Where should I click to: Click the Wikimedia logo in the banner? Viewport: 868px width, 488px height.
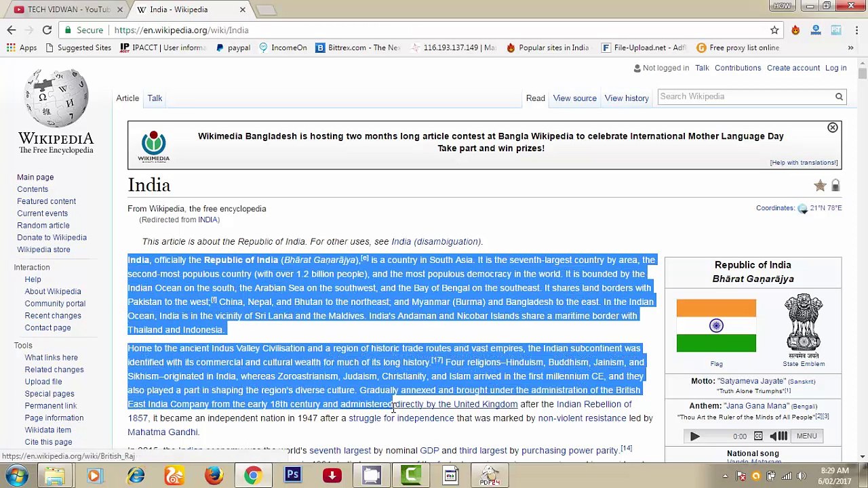(153, 146)
